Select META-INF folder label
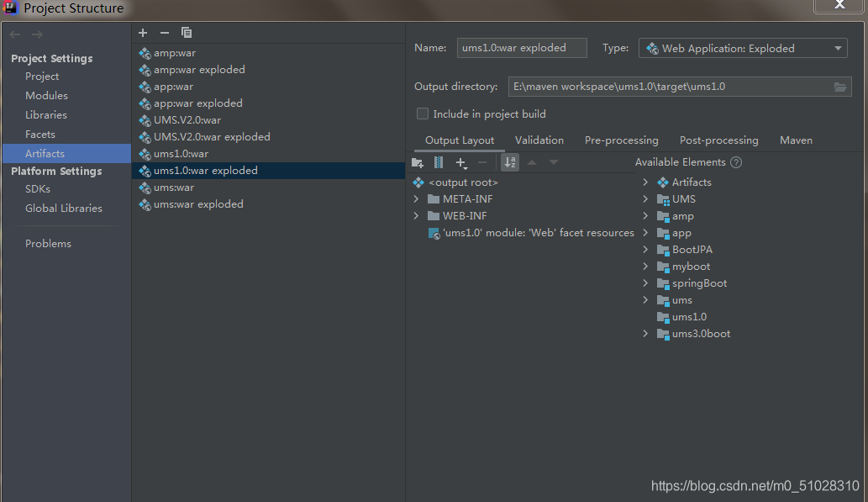Viewport: 868px width, 502px height. (x=467, y=199)
